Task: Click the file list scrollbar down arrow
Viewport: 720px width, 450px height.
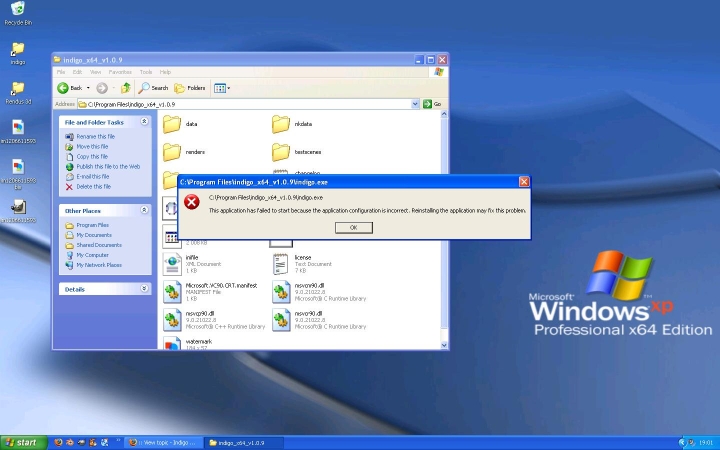Action: click(x=444, y=345)
